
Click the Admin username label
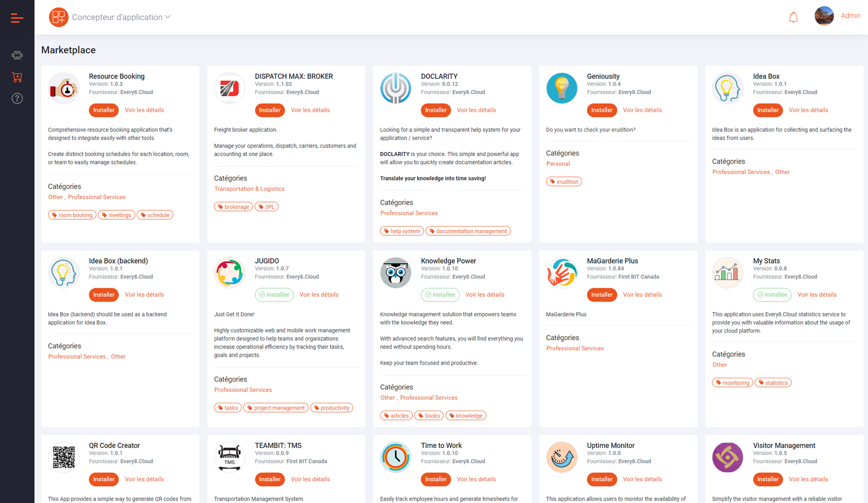850,16
